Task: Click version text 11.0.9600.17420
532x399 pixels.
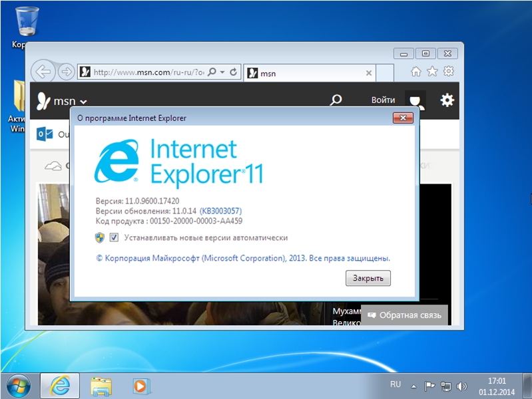Action: [152, 201]
